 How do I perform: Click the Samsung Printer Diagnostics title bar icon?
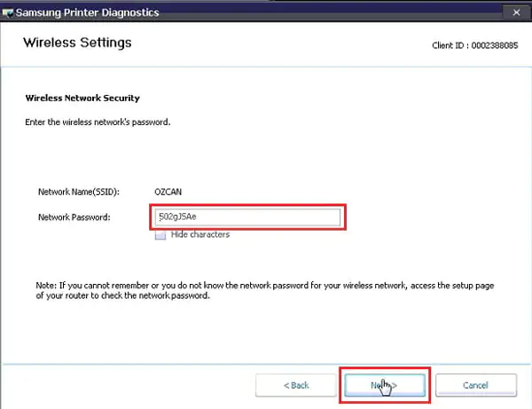9,12
